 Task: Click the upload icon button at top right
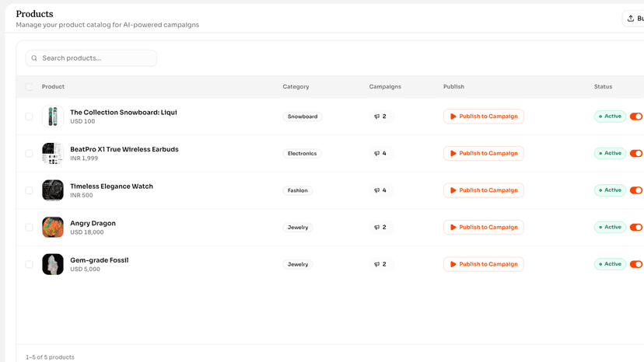pyautogui.click(x=633, y=19)
